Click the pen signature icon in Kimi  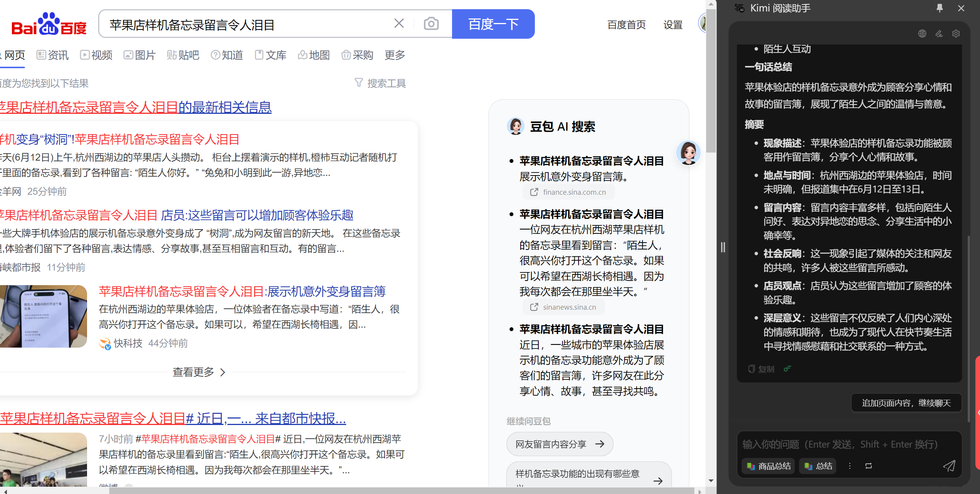tap(939, 34)
